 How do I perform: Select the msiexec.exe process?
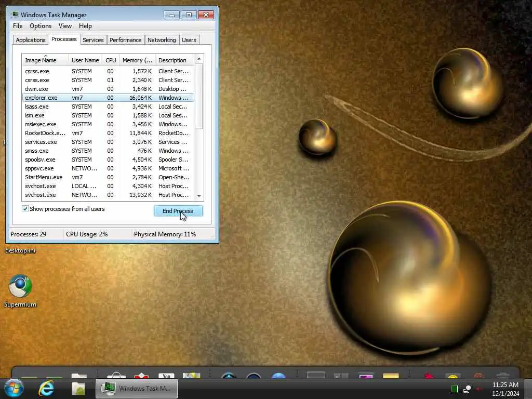[108, 124]
